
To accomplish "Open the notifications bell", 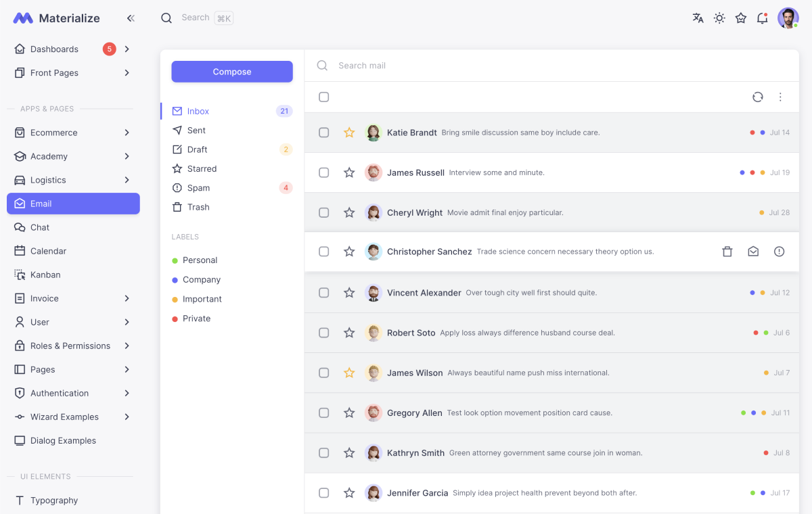I will (762, 18).
